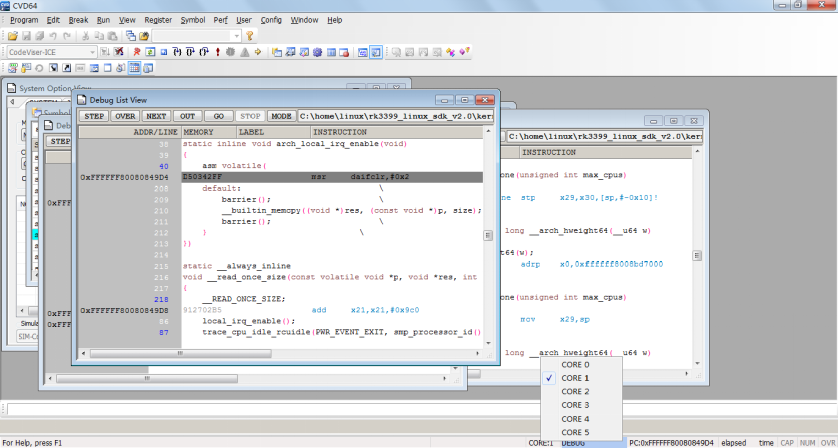Expand the empty combo box in top toolbar

coord(236,35)
